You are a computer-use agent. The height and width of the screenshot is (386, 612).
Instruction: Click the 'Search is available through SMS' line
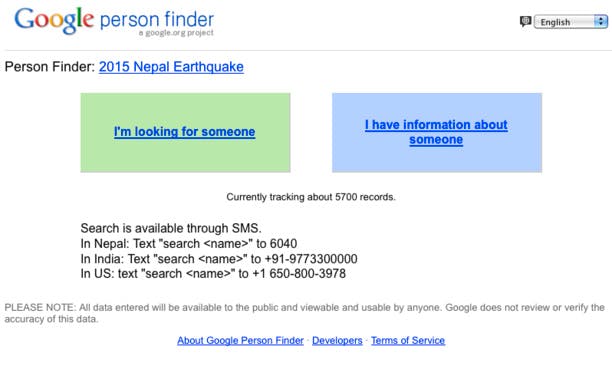(171, 228)
